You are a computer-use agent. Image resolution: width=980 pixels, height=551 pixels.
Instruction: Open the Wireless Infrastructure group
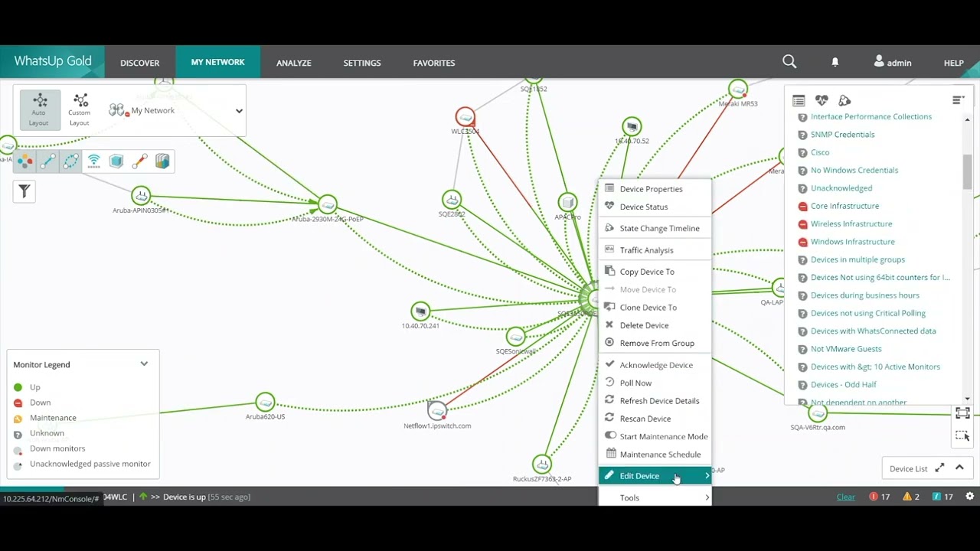851,223
